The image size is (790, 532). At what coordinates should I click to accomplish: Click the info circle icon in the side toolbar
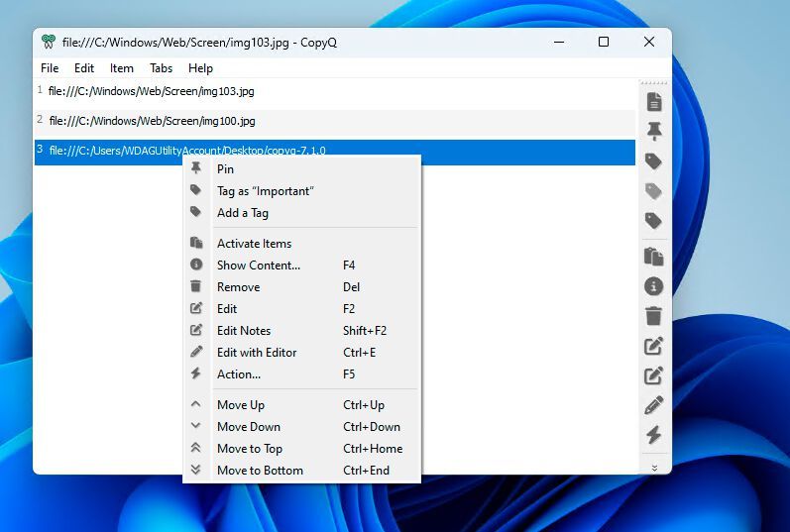pyautogui.click(x=653, y=286)
